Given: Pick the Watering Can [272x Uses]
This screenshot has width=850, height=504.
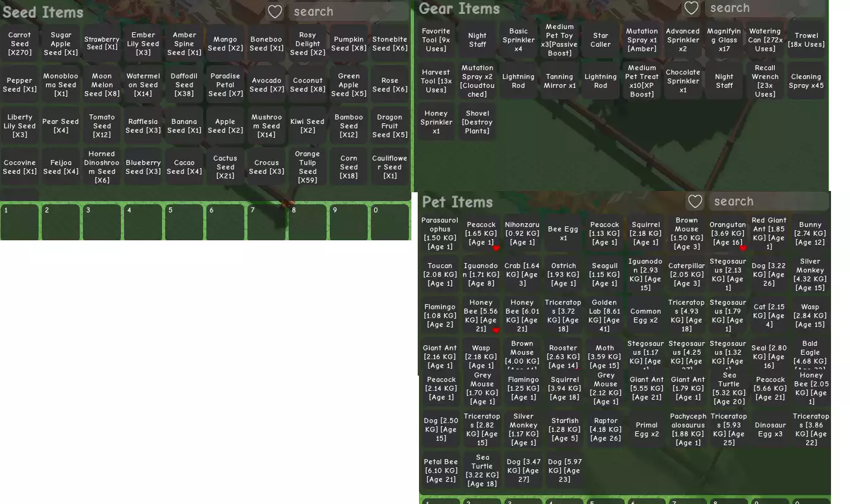Looking at the screenshot, I should pos(765,40).
